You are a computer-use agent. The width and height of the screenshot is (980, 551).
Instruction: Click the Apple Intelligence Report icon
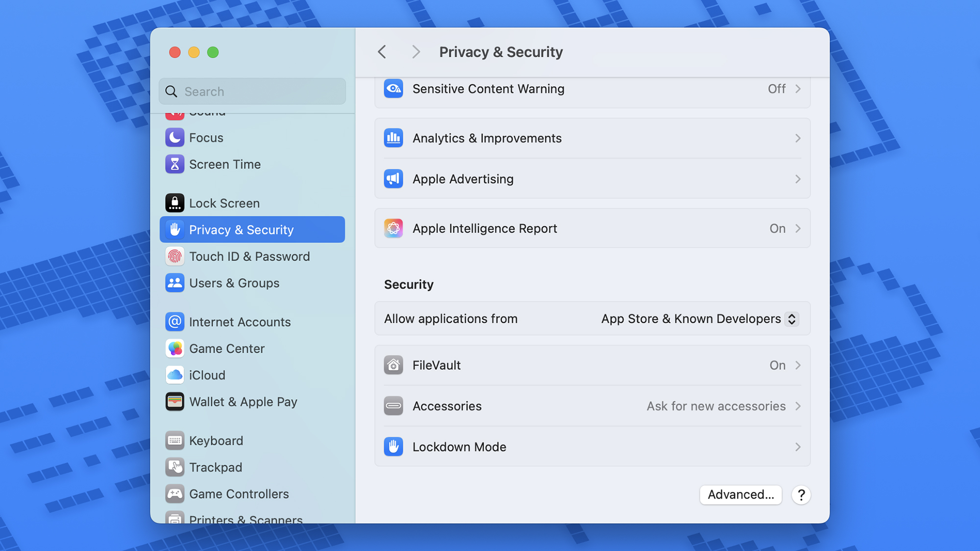pyautogui.click(x=393, y=228)
